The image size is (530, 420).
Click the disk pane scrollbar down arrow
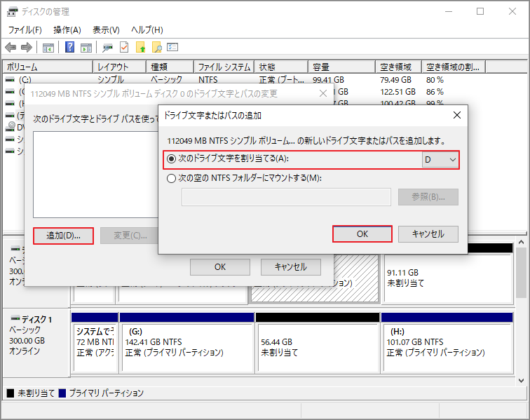click(521, 381)
